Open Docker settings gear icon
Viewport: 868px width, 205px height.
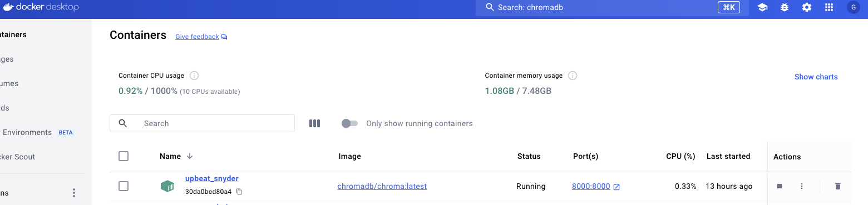807,7
